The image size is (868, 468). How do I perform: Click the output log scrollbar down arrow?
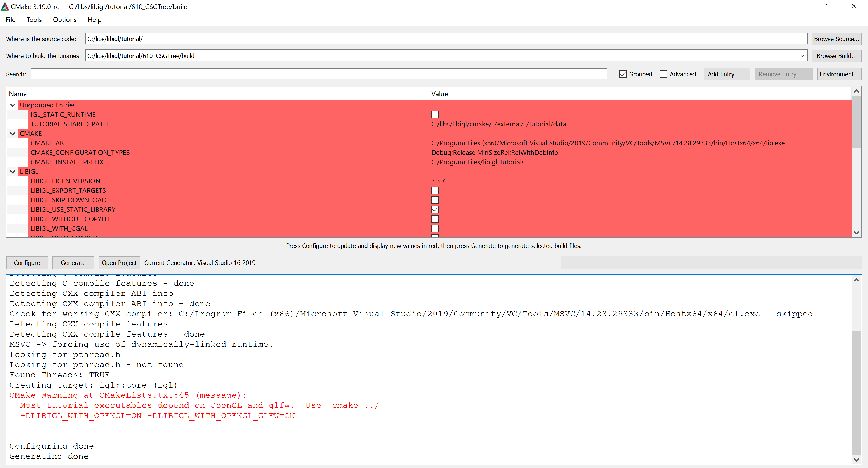tap(856, 460)
